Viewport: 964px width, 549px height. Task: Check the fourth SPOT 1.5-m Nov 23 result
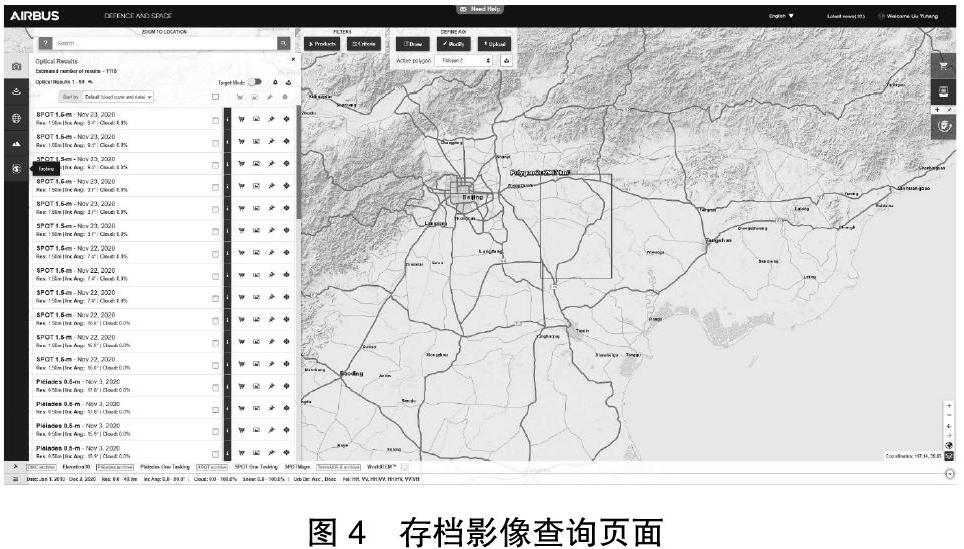(215, 188)
